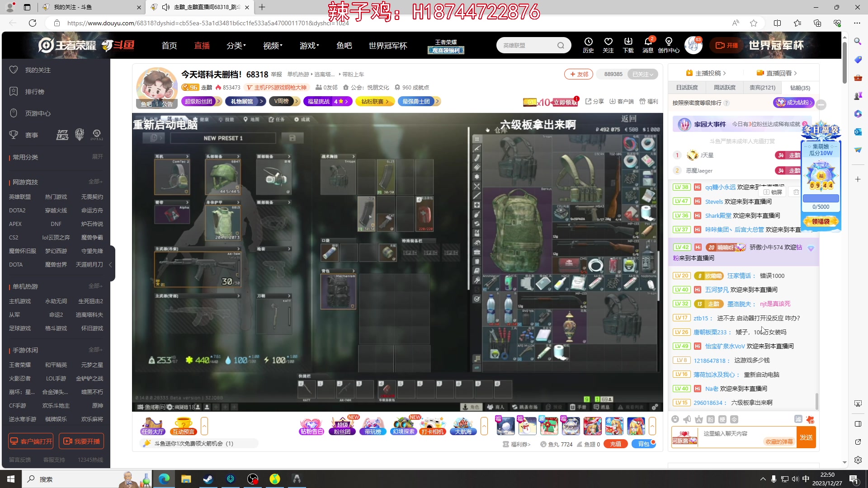Click 成为钻粉 button
Screen dimensions: 868x488
793,103
